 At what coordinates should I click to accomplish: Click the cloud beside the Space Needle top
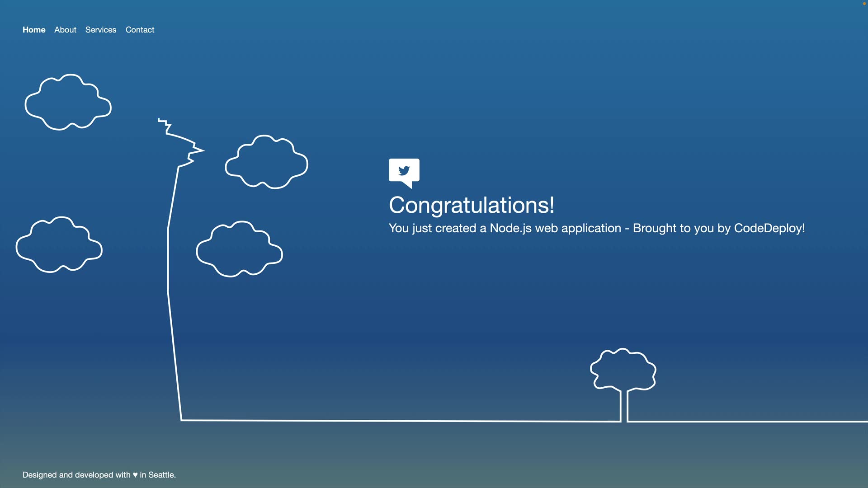click(266, 162)
